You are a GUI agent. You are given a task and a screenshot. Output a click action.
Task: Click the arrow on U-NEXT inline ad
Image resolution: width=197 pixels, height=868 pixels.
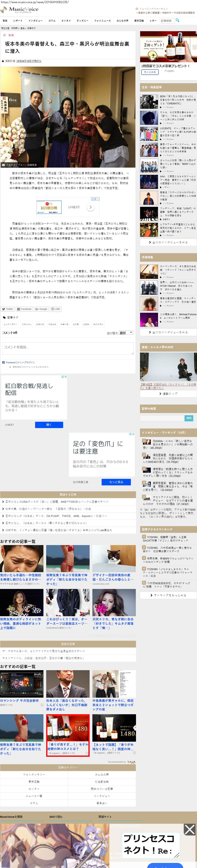(90, 207)
